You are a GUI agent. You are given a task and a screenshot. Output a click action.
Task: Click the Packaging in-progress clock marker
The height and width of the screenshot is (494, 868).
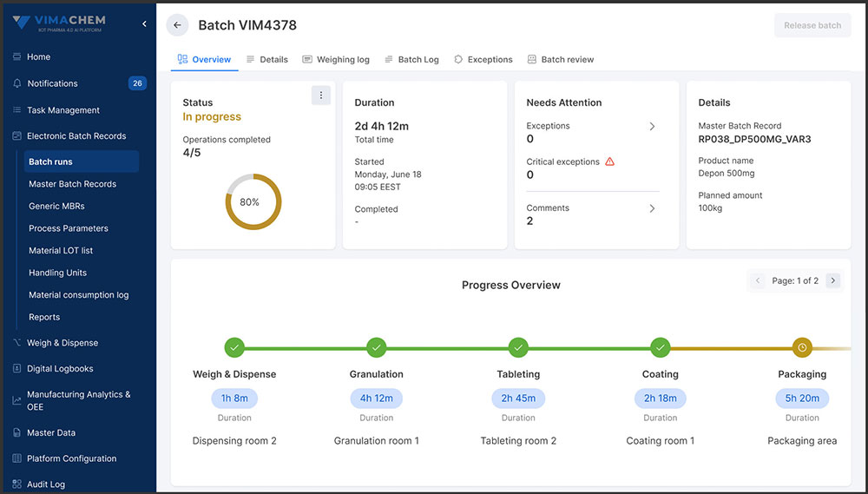pos(802,348)
